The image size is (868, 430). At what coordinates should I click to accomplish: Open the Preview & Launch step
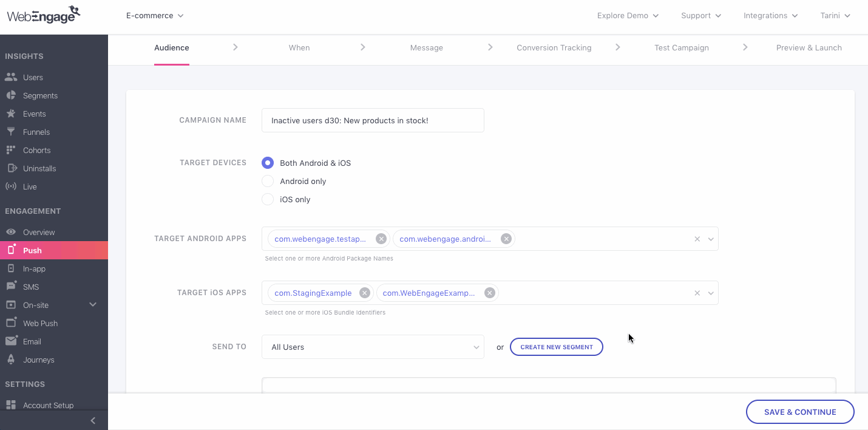(x=809, y=48)
